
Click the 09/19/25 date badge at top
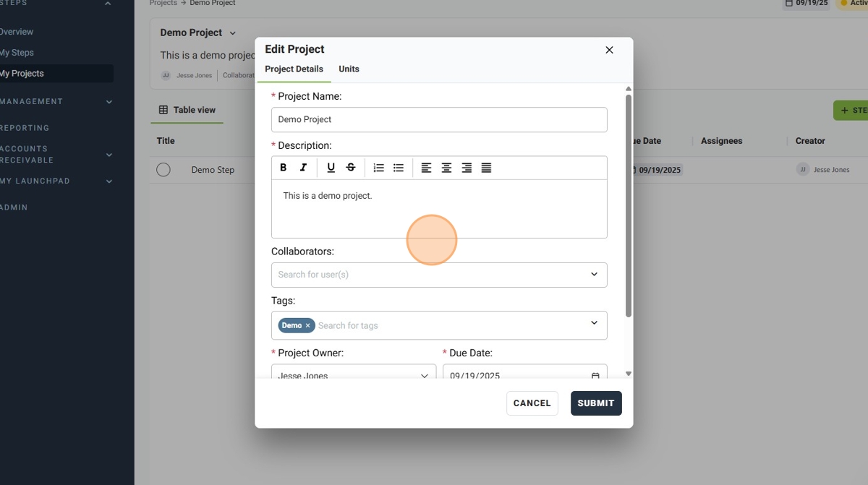[807, 3]
